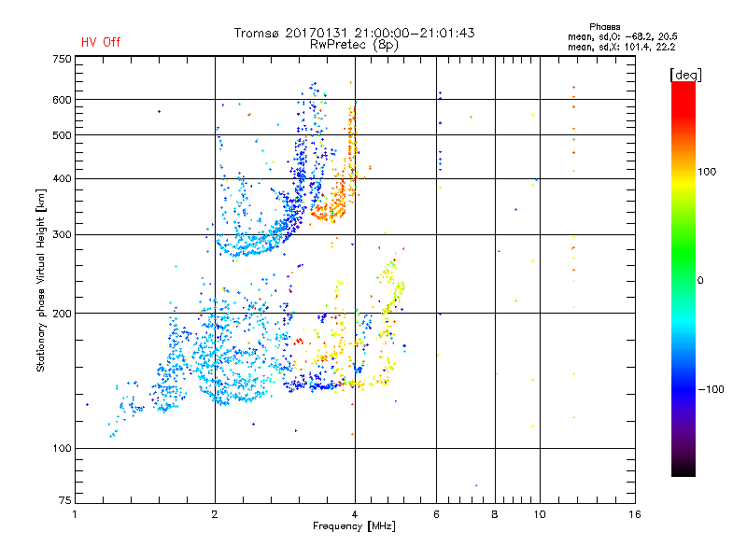
Task: Click the 'mean, sd,O: -68.2, 20.5' line
Action: click(x=622, y=36)
